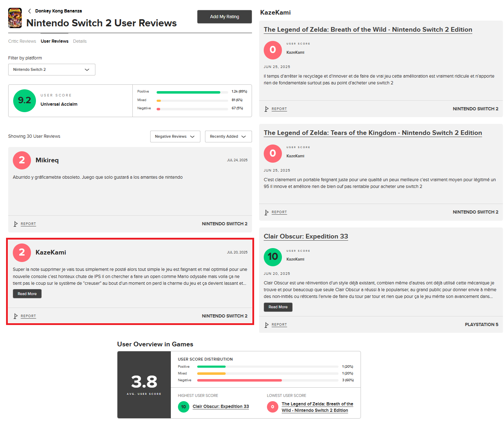Click the green 10 score badge on Clair Obscur review
Image resolution: width=504 pixels, height=430 pixels.
tap(273, 257)
